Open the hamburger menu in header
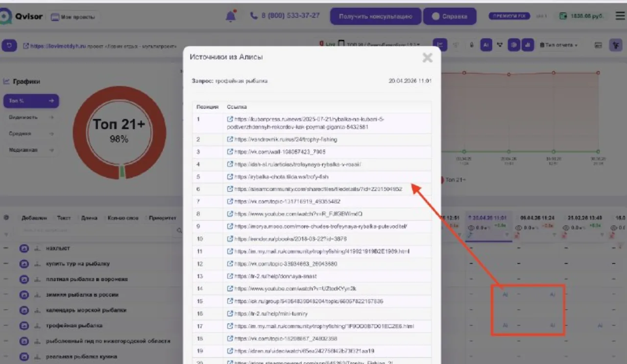 click(620, 16)
